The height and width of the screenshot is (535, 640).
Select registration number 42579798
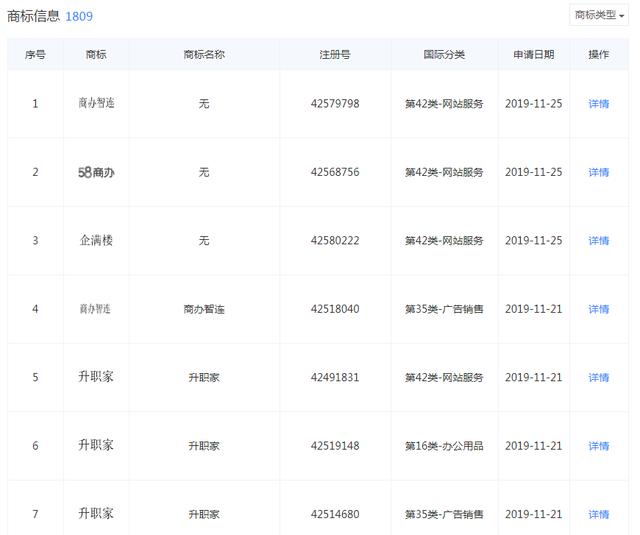335,104
